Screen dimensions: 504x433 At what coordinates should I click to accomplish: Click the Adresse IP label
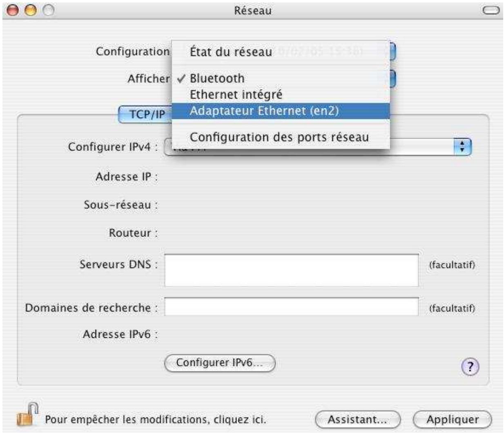click(x=126, y=176)
